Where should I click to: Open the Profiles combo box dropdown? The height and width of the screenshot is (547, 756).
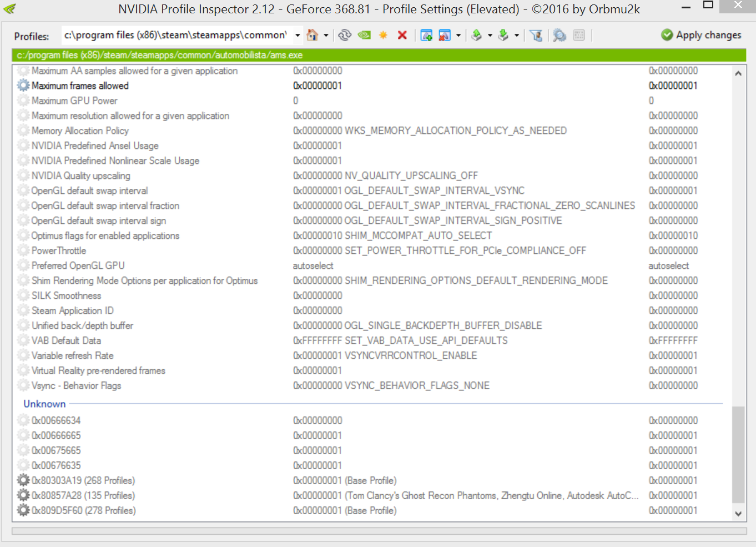click(x=298, y=36)
